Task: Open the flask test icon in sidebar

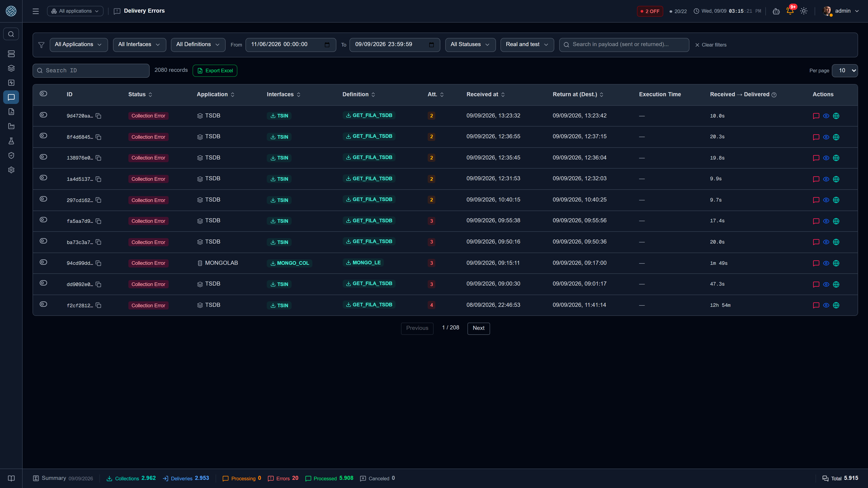Action: [x=11, y=141]
